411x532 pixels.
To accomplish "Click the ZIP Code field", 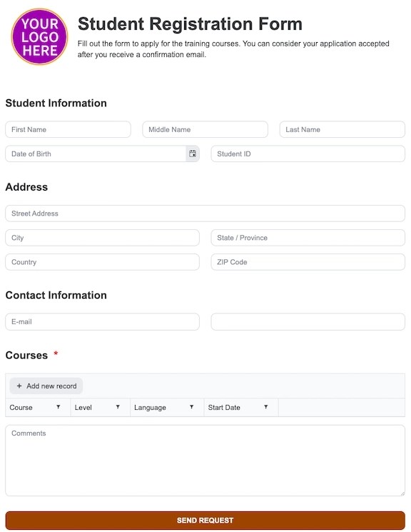I will pos(308,262).
